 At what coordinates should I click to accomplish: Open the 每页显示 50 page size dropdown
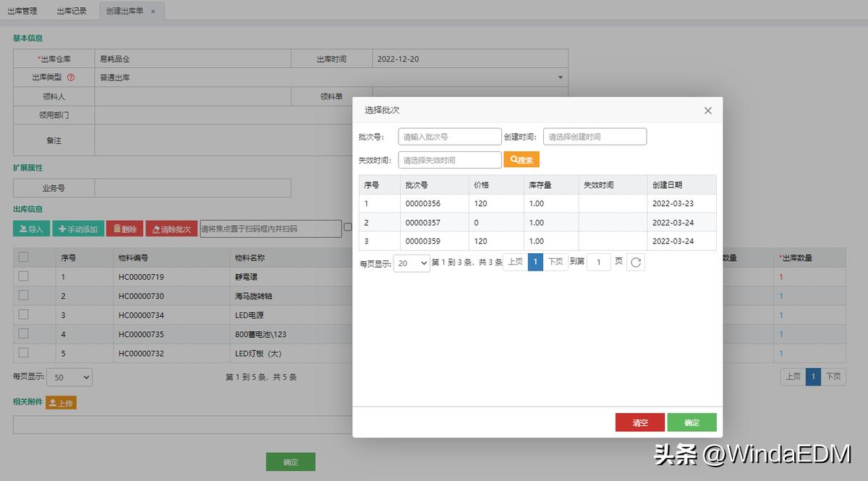pyautogui.click(x=69, y=377)
